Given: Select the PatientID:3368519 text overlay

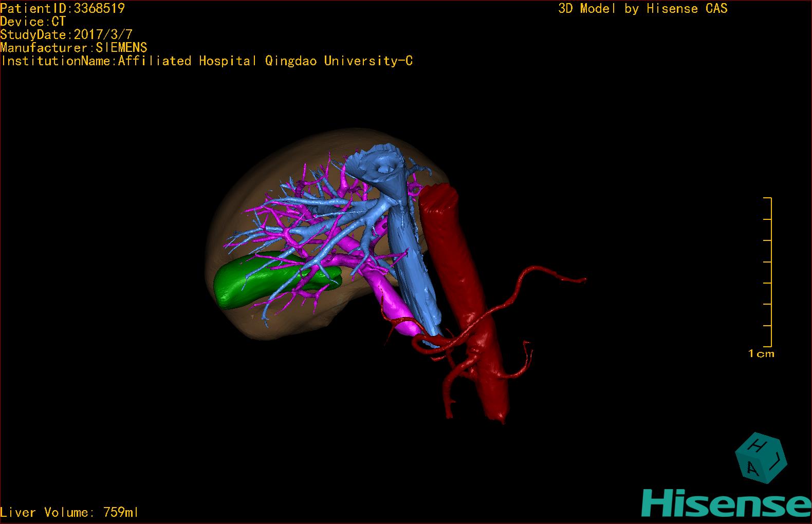Looking at the screenshot, I should 62,8.
